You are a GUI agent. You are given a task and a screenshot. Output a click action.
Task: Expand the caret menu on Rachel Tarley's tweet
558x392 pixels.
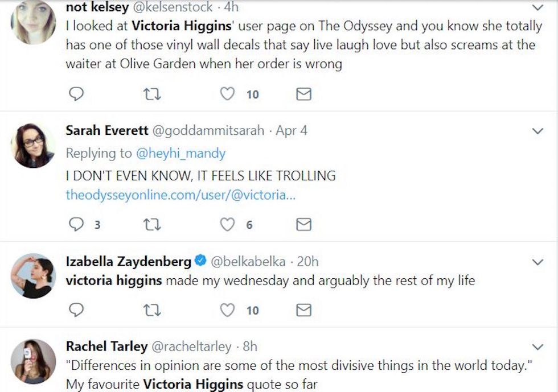(537, 346)
